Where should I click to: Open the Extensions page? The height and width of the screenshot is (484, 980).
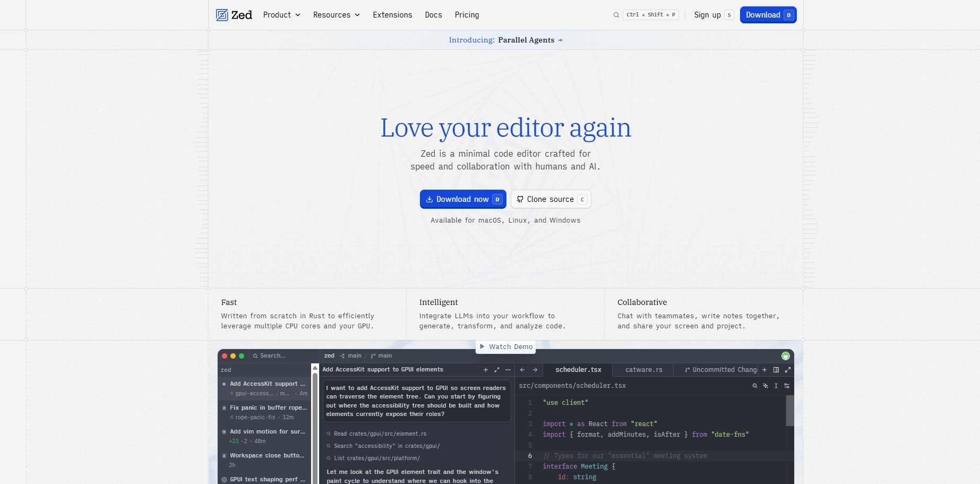(392, 15)
